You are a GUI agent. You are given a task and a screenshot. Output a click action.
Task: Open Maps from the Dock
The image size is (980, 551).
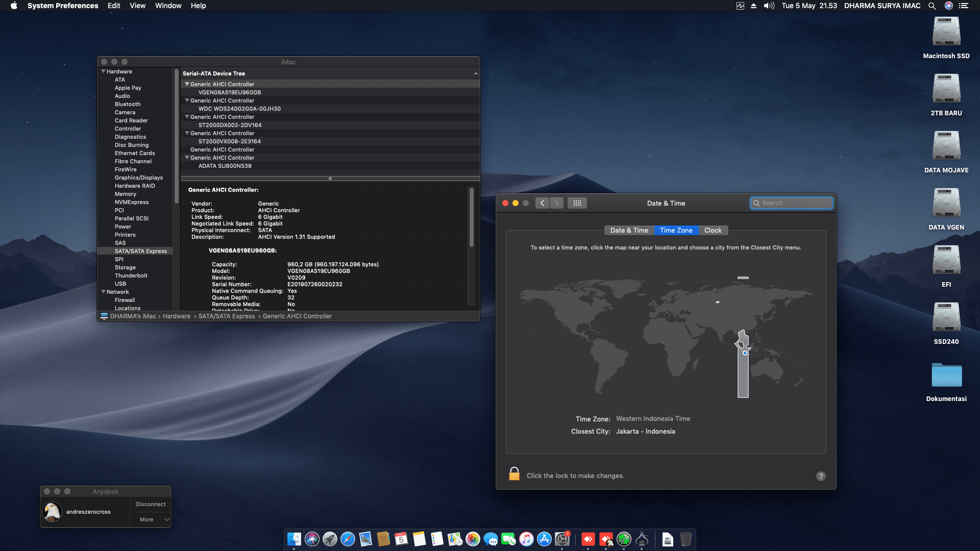[455, 539]
